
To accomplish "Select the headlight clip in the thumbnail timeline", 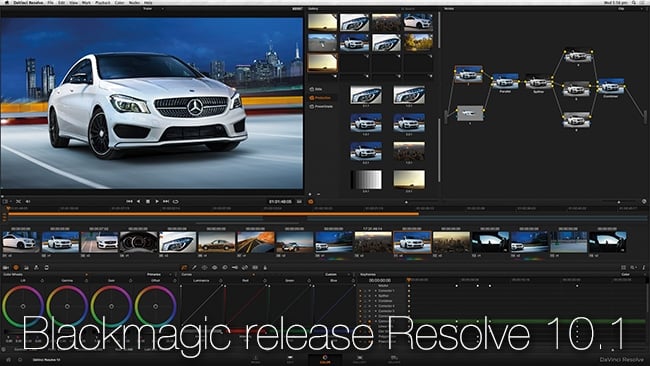I will (177, 242).
